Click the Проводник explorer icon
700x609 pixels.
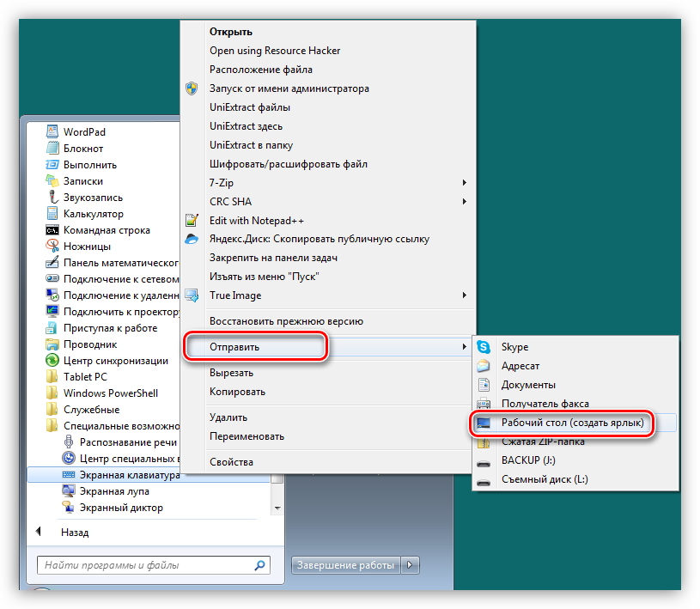click(52, 344)
